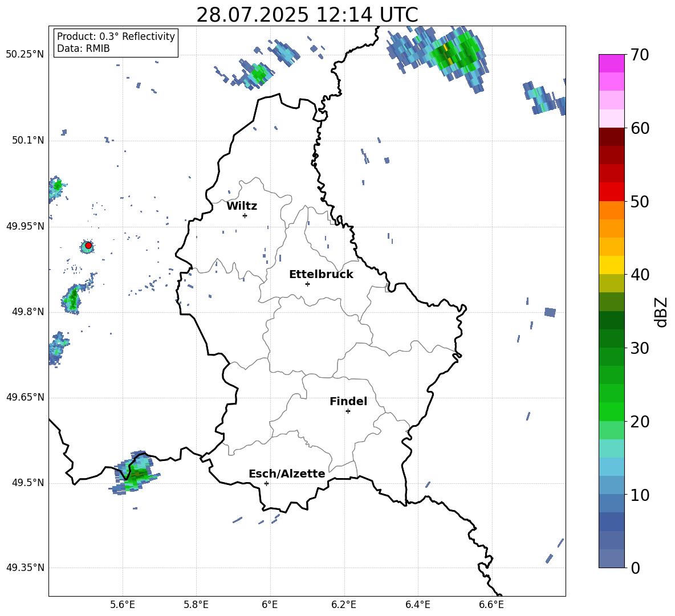Click the green radar echo on southwest border

(x=135, y=473)
